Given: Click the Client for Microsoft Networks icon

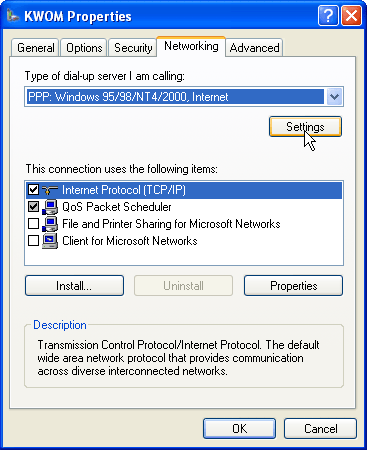Looking at the screenshot, I should (x=50, y=241).
